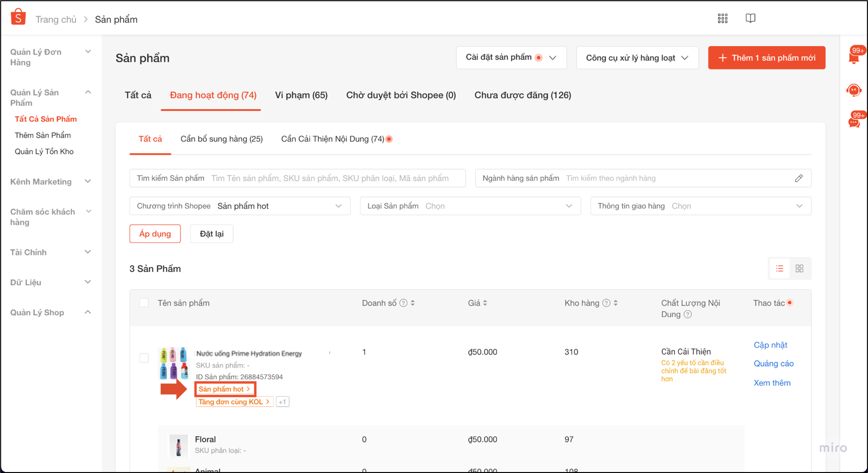Click the Shopee logo icon
868x473 pixels.
(x=18, y=17)
